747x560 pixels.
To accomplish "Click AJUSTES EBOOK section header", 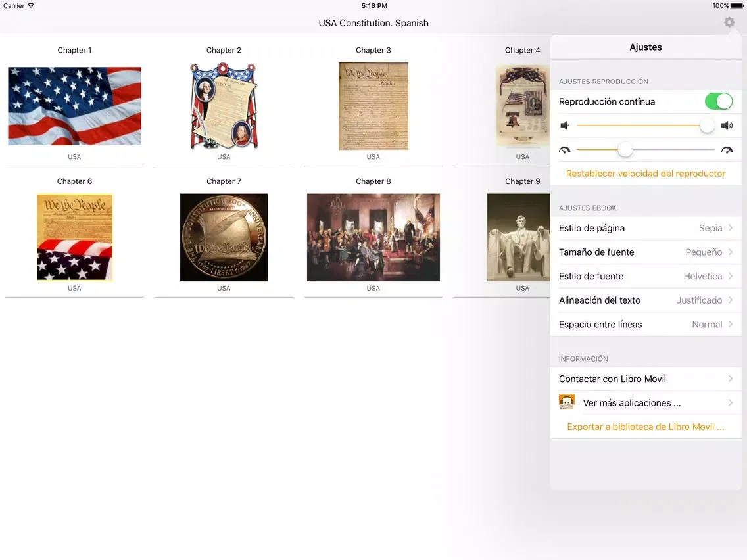I will [x=587, y=208].
